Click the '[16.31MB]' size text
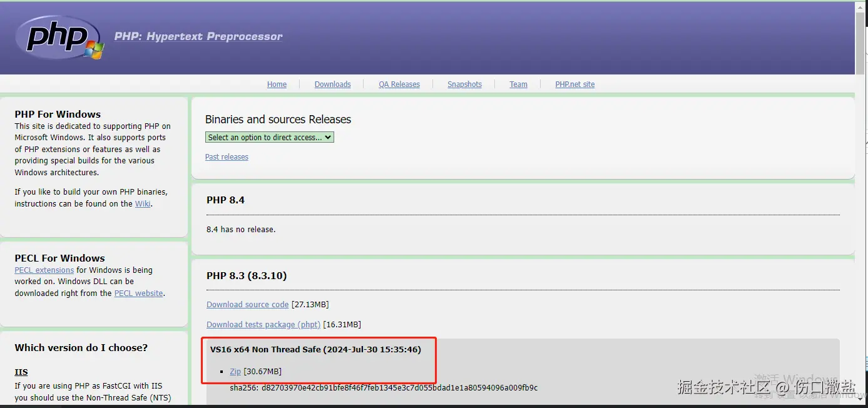Viewport: 868px width, 408px height. (x=342, y=325)
